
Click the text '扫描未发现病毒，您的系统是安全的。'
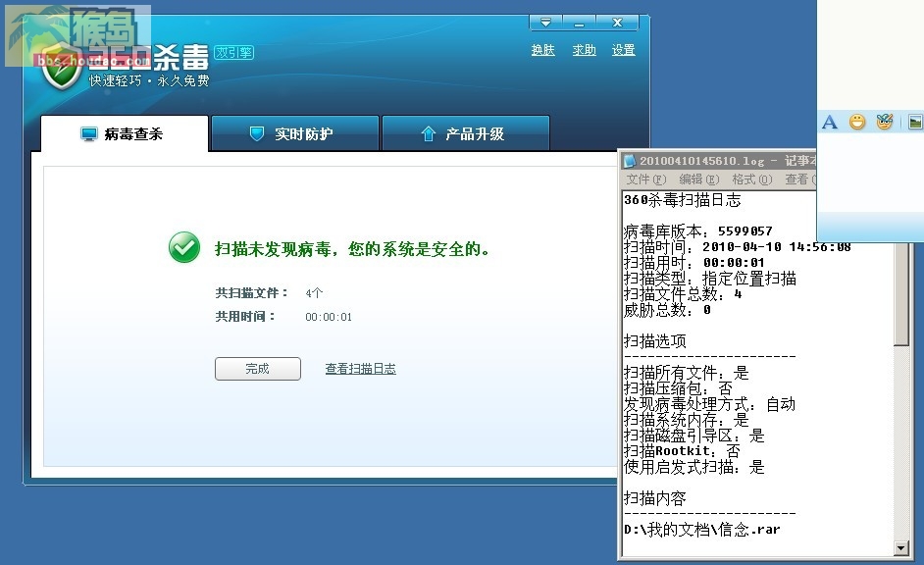pos(352,249)
